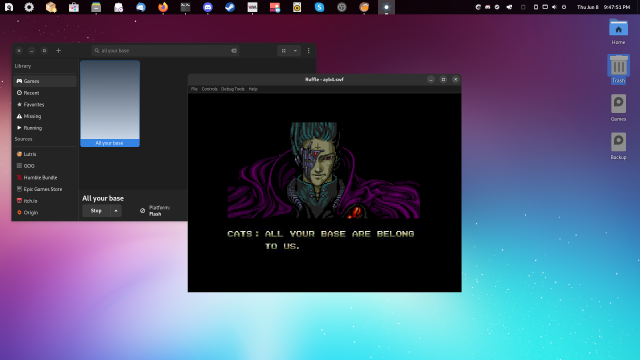The height and width of the screenshot is (360, 640).
Task: Maximize the Ruffle window
Action: point(443,80)
